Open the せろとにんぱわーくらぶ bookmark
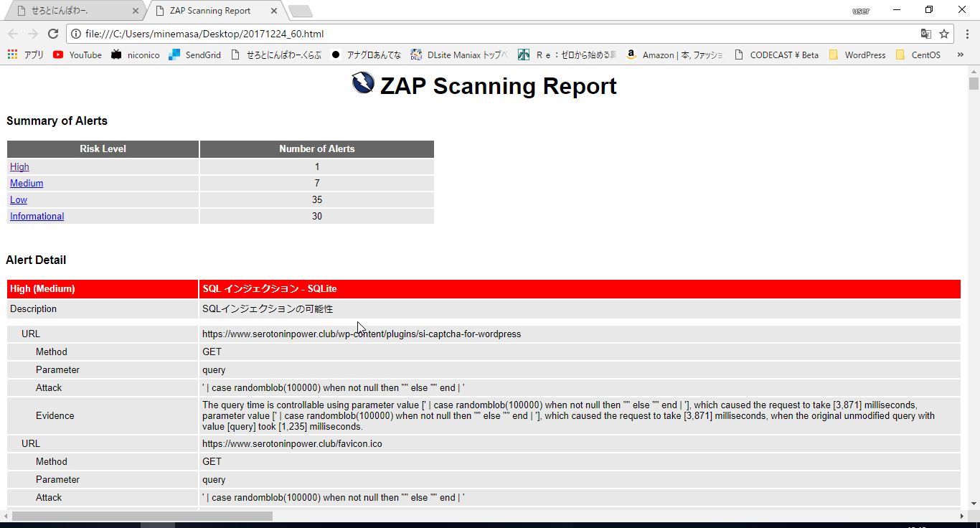 pos(276,55)
